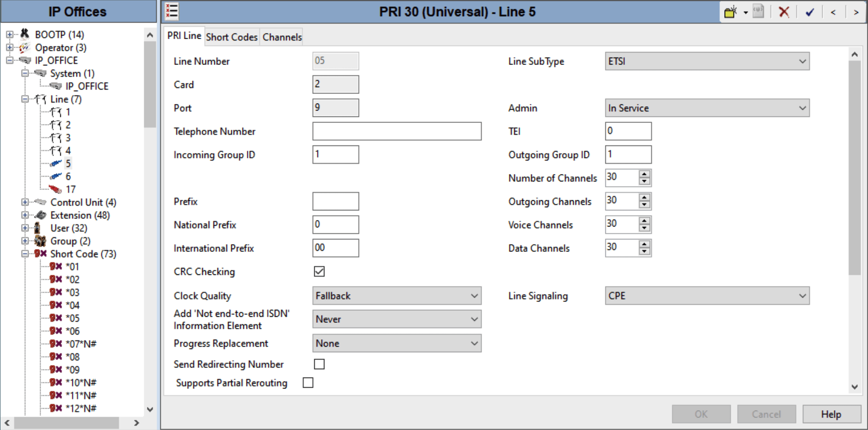Click the User (32) icon

pyautogui.click(x=37, y=228)
